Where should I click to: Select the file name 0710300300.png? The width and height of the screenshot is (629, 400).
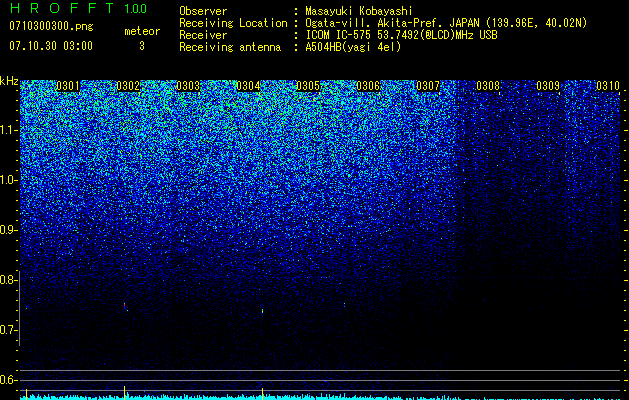point(51,27)
